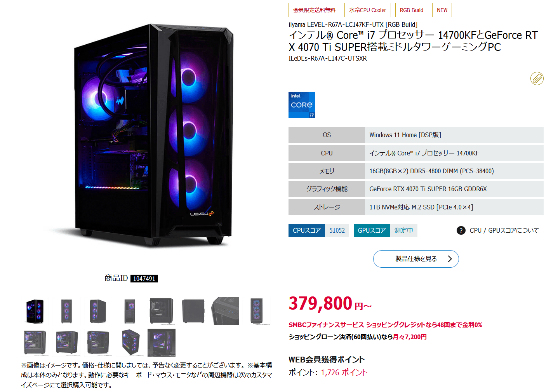The width and height of the screenshot is (558, 392).
Task: Click the Intel Core i7 badge
Action: pos(301,105)
